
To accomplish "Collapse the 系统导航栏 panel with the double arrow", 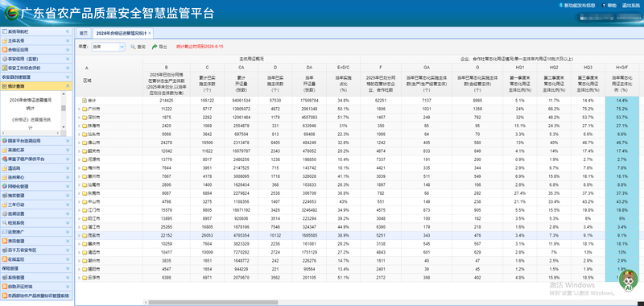I will [x=68, y=31].
